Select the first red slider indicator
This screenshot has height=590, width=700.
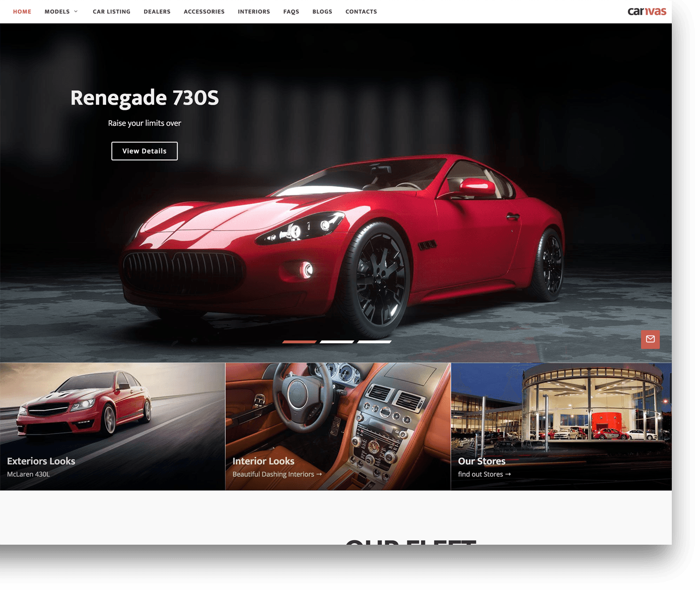pyautogui.click(x=299, y=342)
